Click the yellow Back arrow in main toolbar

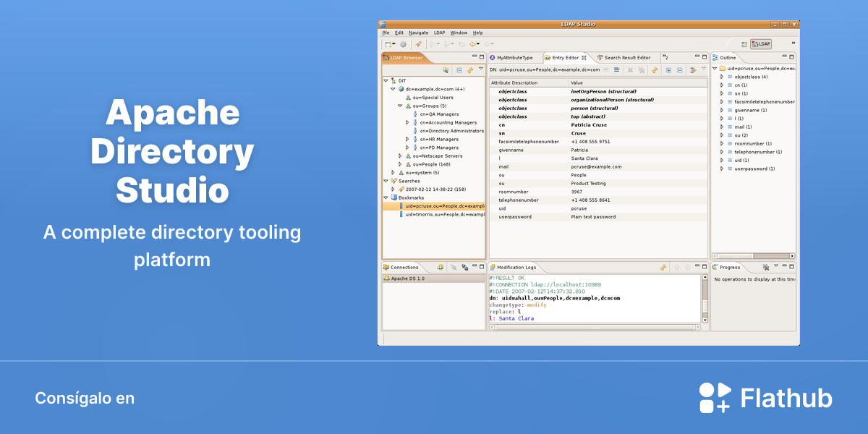click(x=473, y=44)
